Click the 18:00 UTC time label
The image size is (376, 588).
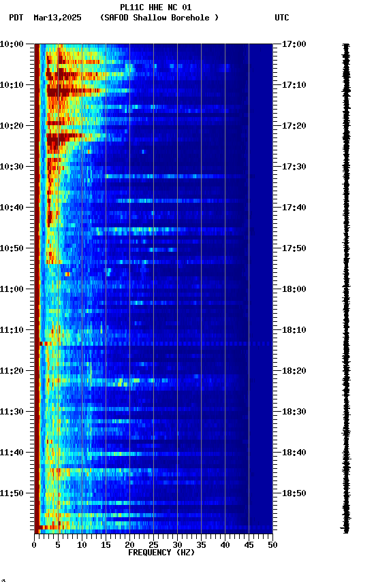294,289
